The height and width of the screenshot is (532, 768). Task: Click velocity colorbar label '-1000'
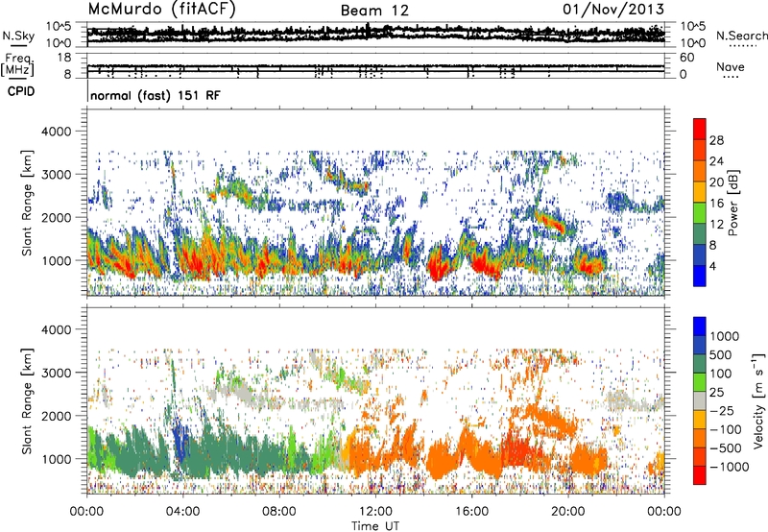730,467
